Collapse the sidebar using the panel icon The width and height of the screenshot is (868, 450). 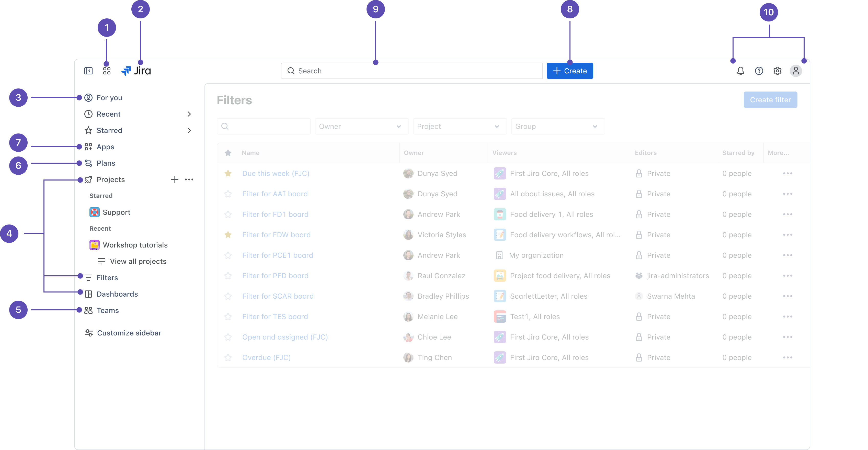[x=88, y=71]
